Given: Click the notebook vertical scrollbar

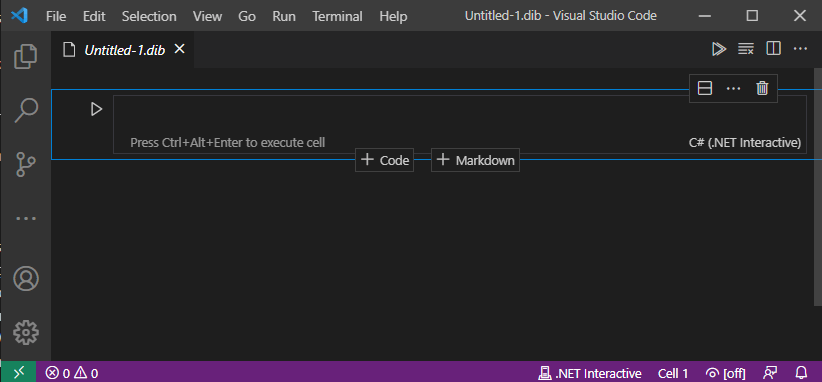Looking at the screenshot, I should point(818,186).
